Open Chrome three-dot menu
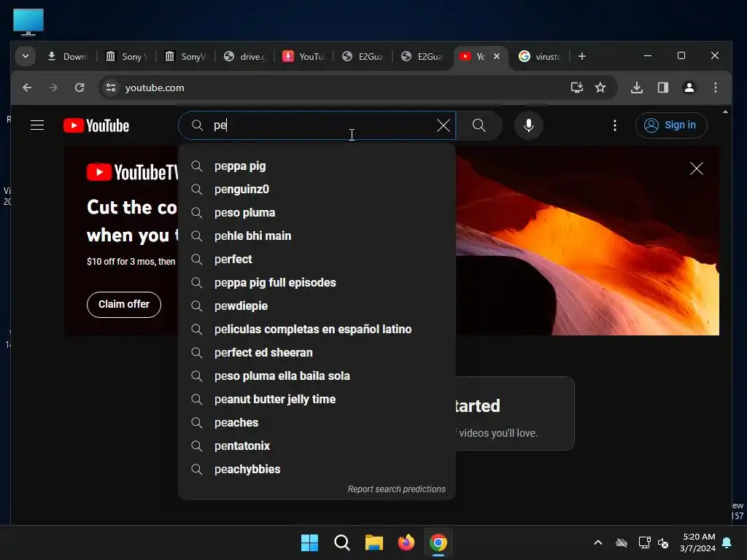The width and height of the screenshot is (747, 560). [x=715, y=87]
